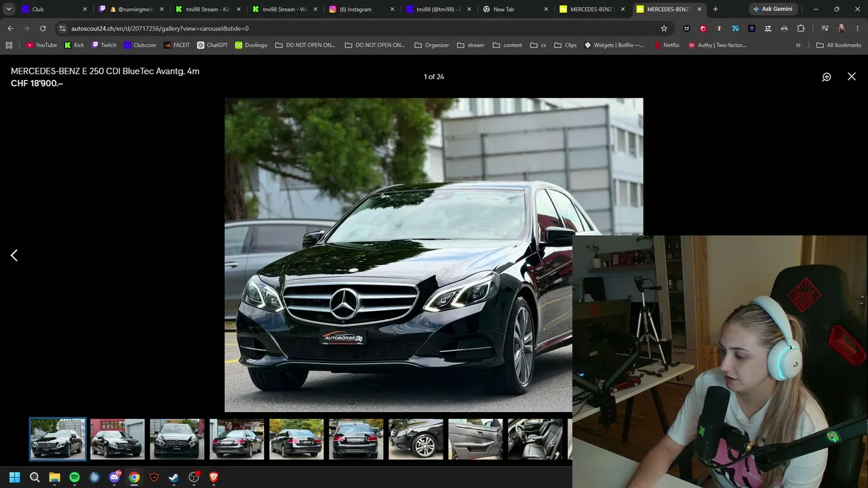Click the 1 of 24 counter

click(x=434, y=77)
